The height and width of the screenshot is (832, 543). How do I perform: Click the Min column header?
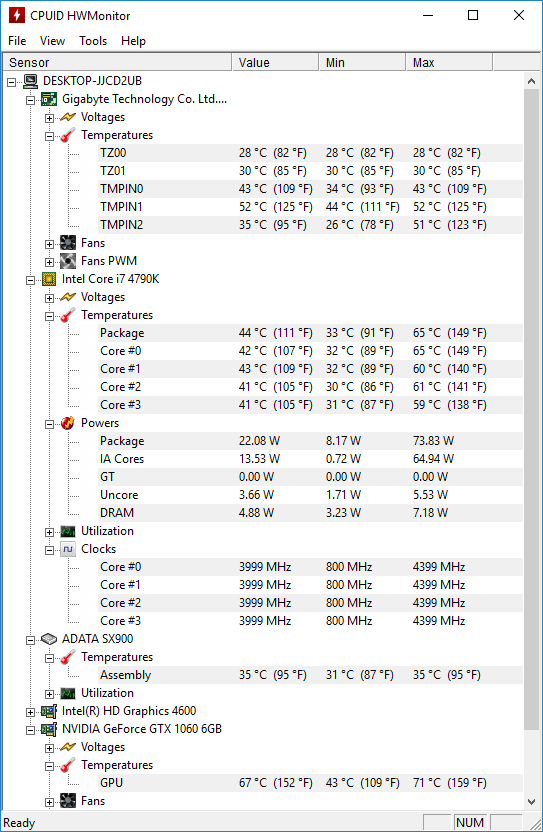click(363, 63)
